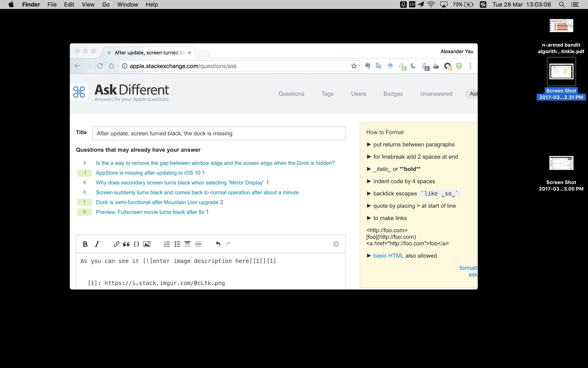Open the AirPlay display menu bar icon
Screen dimensions: 588x368
point(444,4)
